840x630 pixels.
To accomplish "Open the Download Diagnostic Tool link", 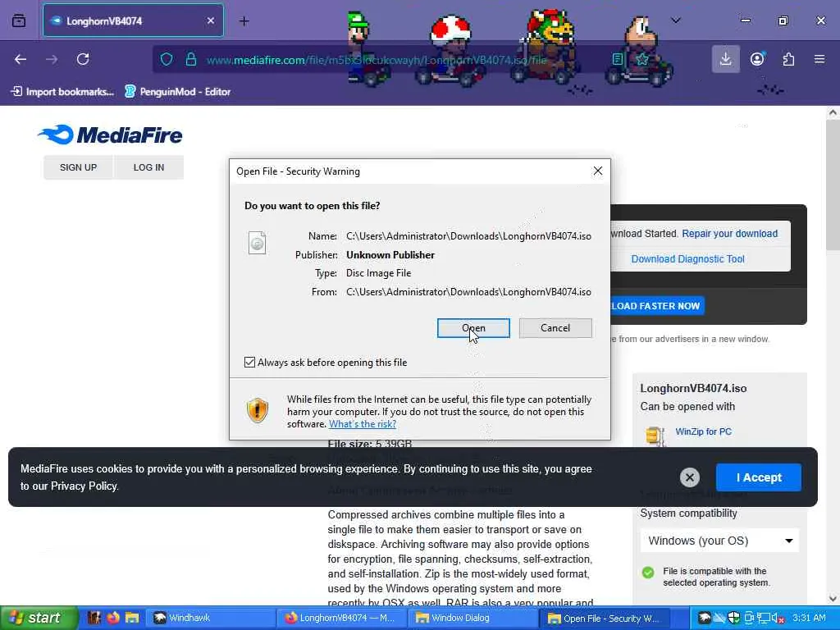I will tap(688, 258).
